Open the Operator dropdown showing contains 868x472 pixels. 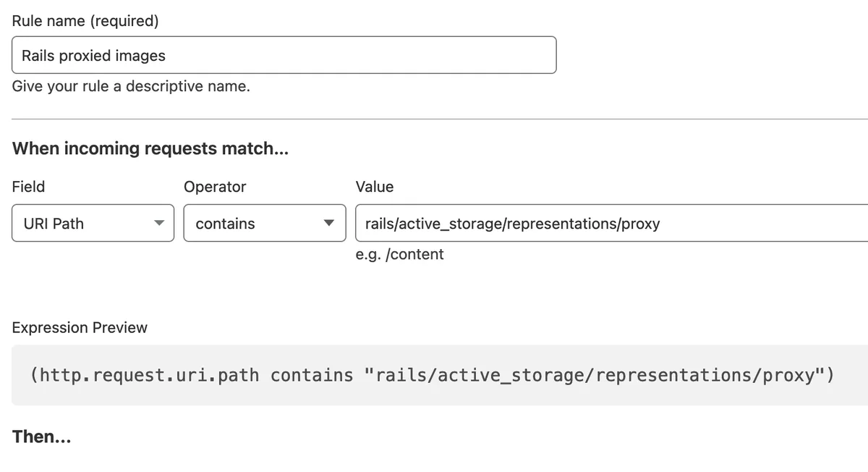pyautogui.click(x=264, y=223)
